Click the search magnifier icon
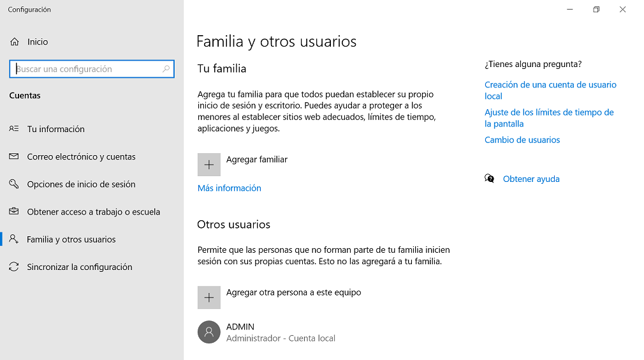The image size is (644, 360). pyautogui.click(x=166, y=69)
